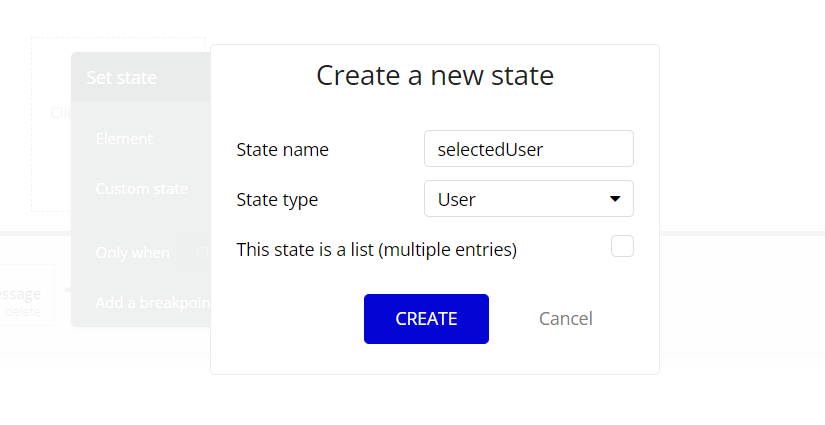Cancel the new state dialog

pos(565,319)
